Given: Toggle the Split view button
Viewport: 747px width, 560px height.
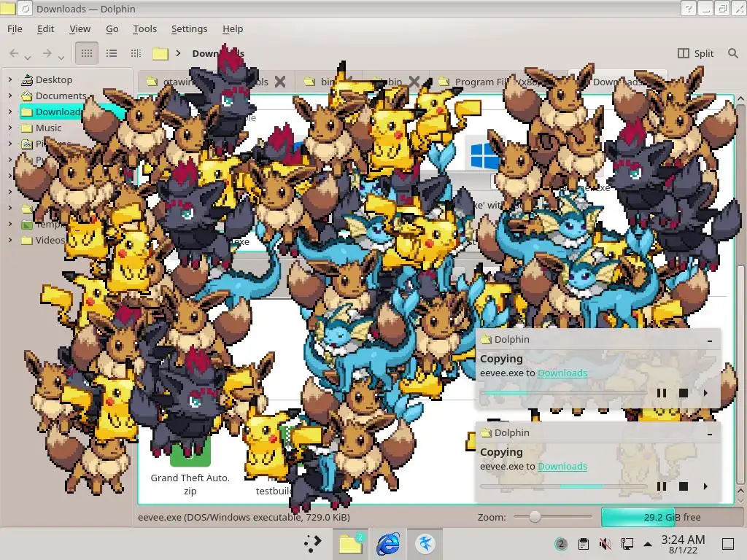Looking at the screenshot, I should pos(696,53).
